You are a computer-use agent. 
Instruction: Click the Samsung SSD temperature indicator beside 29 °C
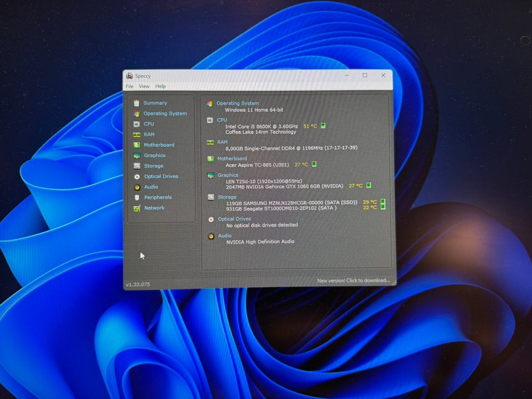pos(383,202)
